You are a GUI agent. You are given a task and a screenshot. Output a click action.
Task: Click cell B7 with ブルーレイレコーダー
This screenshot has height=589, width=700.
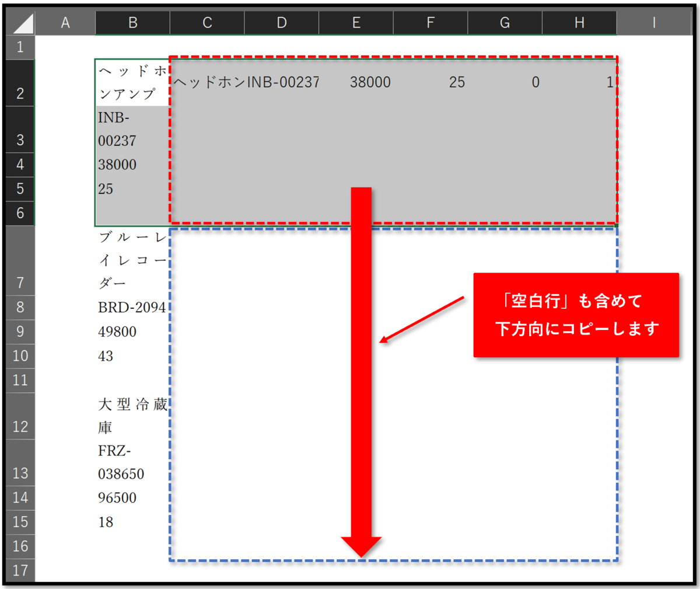click(x=132, y=260)
